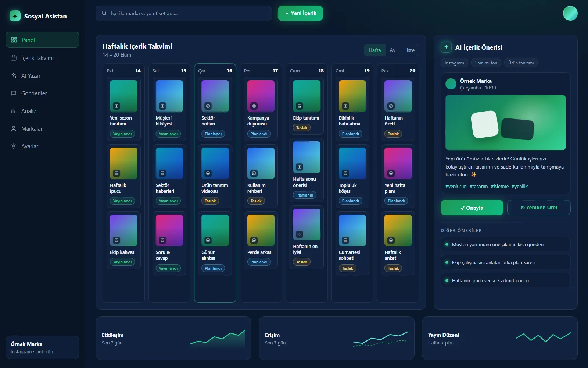Screen dimensions: 588x368
Task: Select suggestion Haftanın ipucu serisi: 3 adımda öneri
Action: pos(505,280)
